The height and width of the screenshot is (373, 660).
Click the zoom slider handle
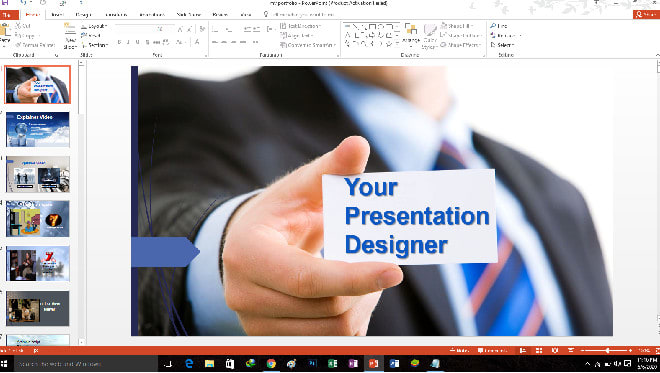pyautogui.click(x=607, y=350)
